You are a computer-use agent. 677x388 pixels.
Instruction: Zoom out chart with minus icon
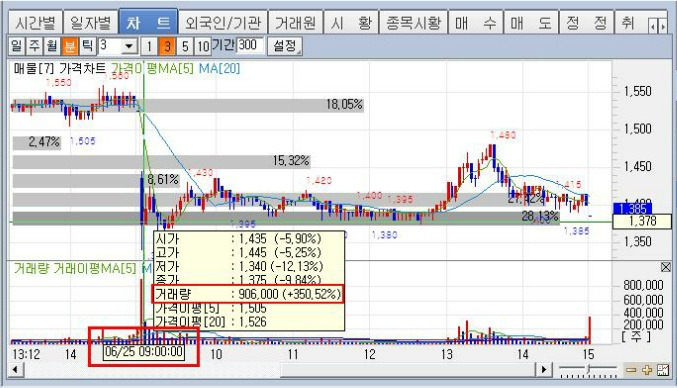pyautogui.click(x=631, y=370)
